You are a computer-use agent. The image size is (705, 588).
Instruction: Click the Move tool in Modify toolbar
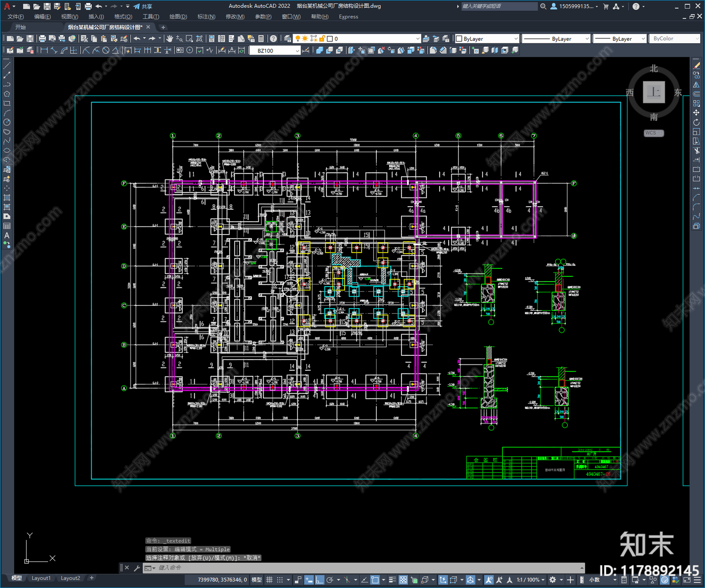[696, 113]
